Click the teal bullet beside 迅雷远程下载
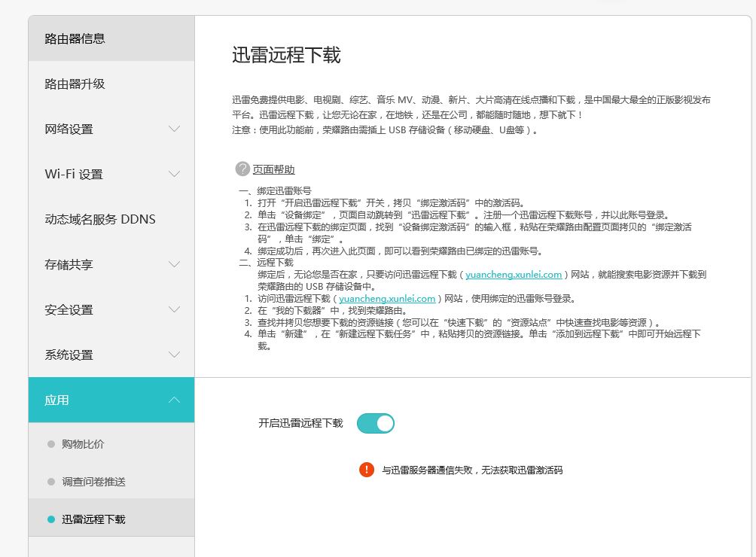The height and width of the screenshot is (557, 756). pyautogui.click(x=51, y=519)
